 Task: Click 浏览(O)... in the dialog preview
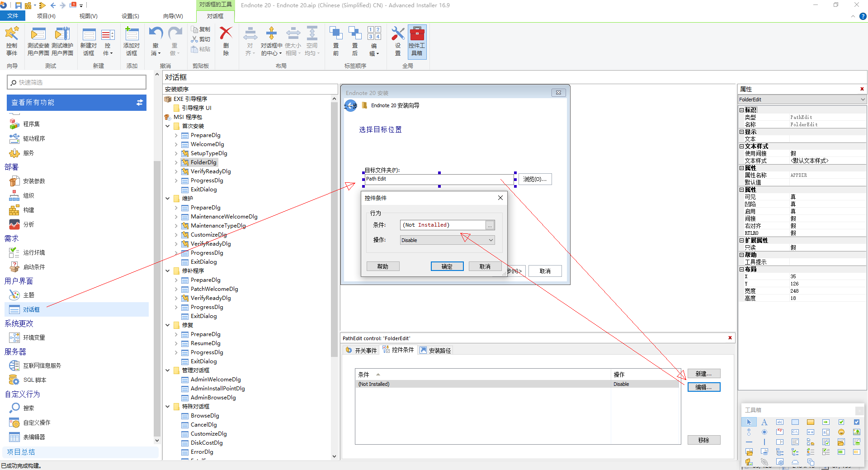click(535, 179)
